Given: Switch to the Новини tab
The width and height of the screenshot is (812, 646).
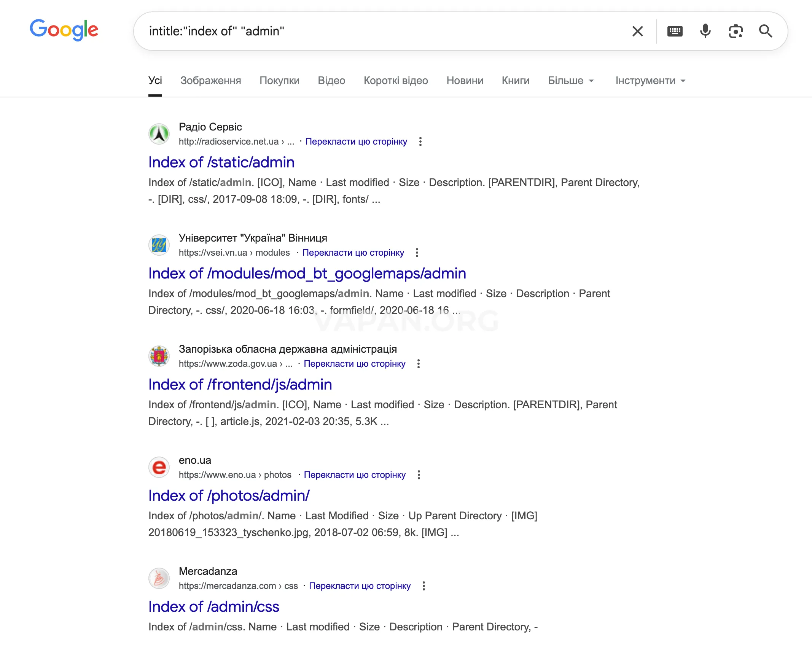Looking at the screenshot, I should tap(465, 81).
